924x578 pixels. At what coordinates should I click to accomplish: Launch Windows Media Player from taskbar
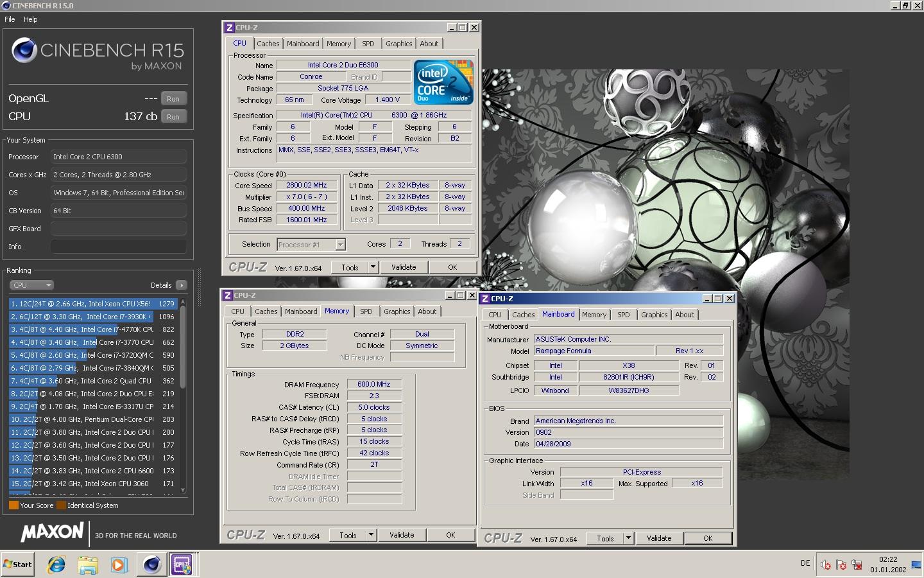tap(119, 565)
